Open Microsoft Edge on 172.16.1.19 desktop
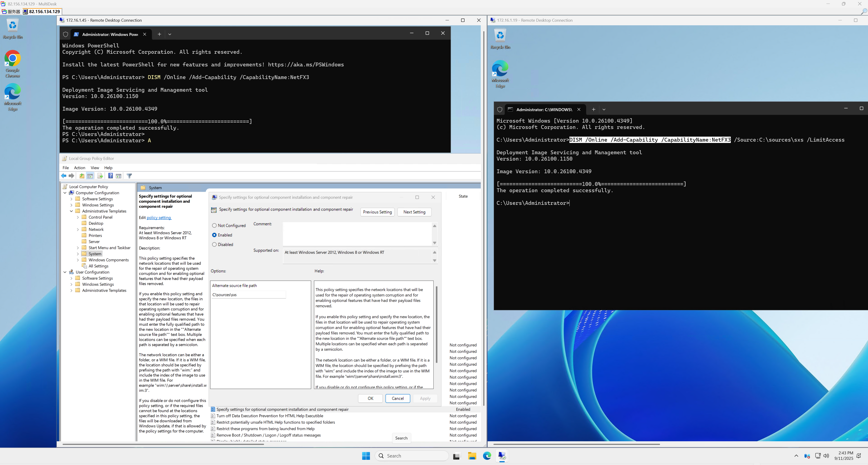 tap(500, 74)
